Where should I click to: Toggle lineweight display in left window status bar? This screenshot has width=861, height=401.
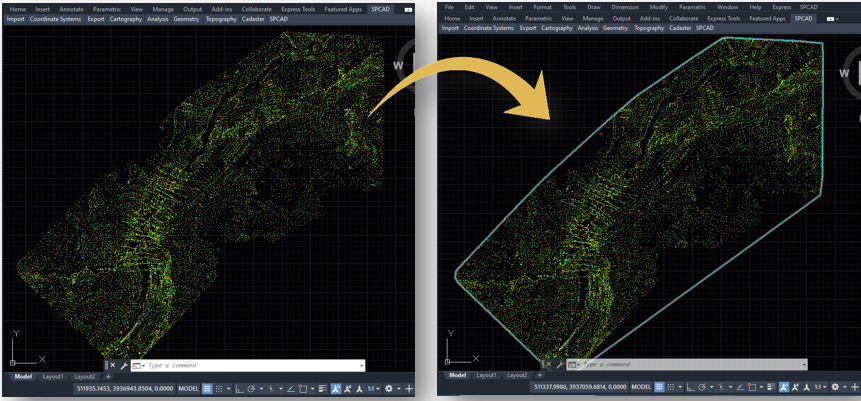pos(323,388)
